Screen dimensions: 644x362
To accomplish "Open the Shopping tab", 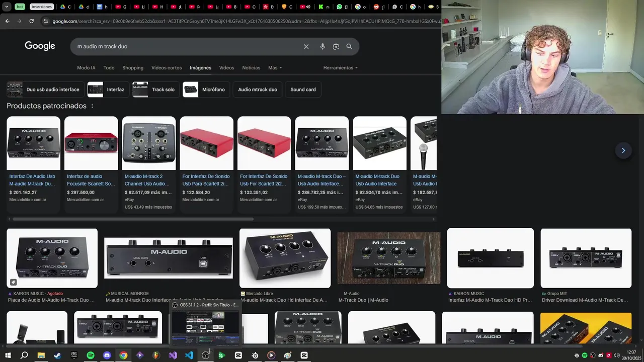I will (133, 67).
